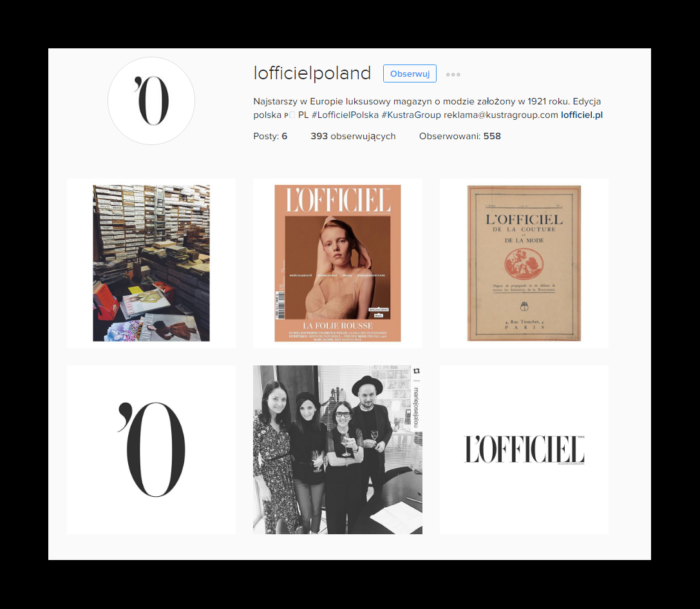The width and height of the screenshot is (700, 609).
Task: Open the La Folie Rousse cover post
Action: point(337,263)
